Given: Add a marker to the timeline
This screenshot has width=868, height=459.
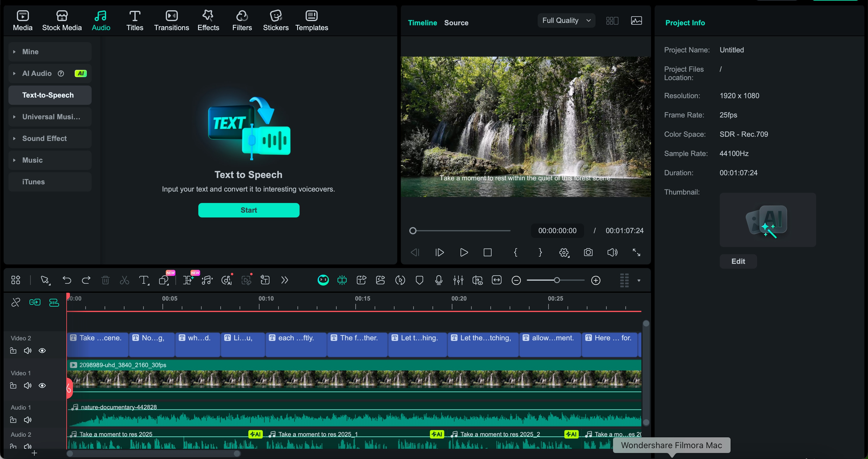Looking at the screenshot, I should click(x=419, y=280).
